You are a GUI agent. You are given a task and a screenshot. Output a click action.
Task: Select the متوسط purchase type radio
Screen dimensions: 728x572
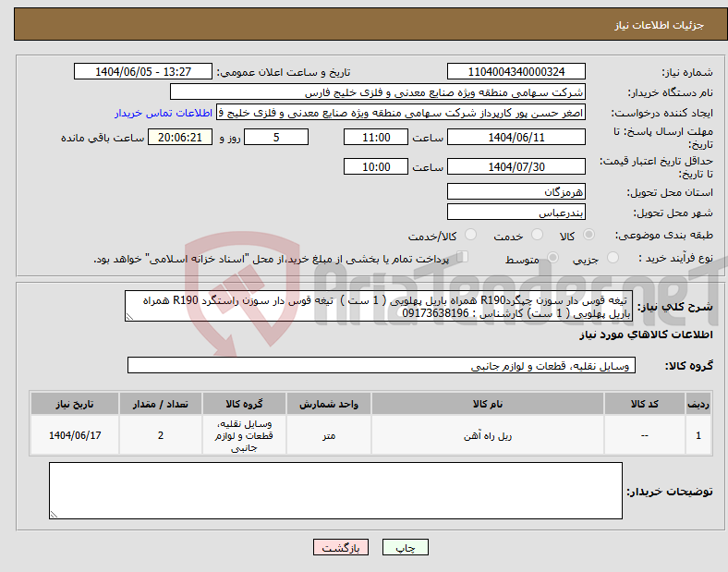(x=553, y=257)
